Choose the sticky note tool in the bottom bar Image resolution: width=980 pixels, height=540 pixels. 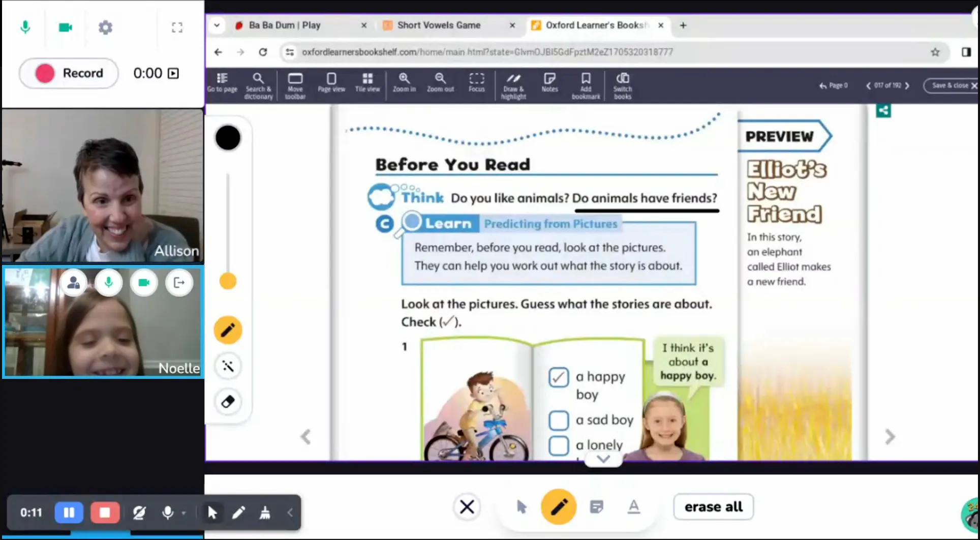(x=597, y=507)
